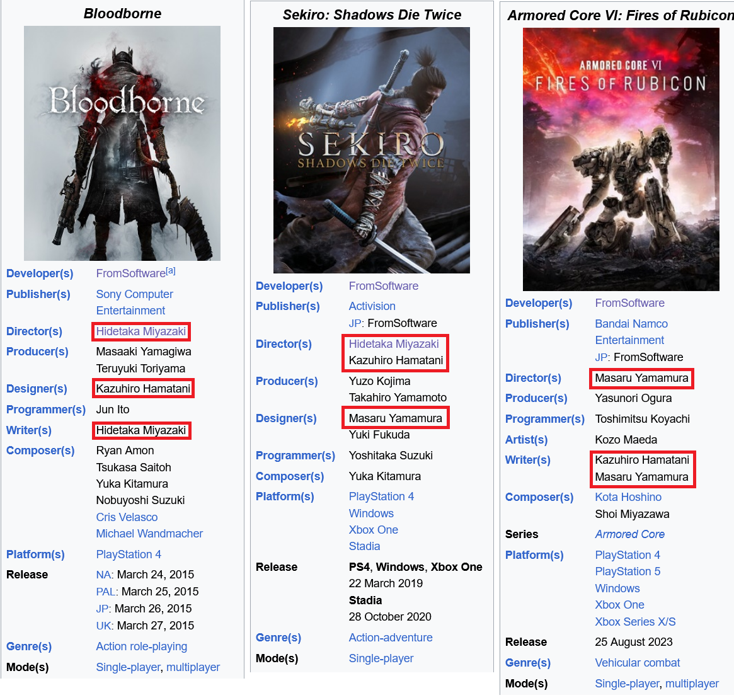Screen dimensions: 734x700
Task: Click Programmer(s) label in Sekiro infobox
Action: click(x=295, y=456)
